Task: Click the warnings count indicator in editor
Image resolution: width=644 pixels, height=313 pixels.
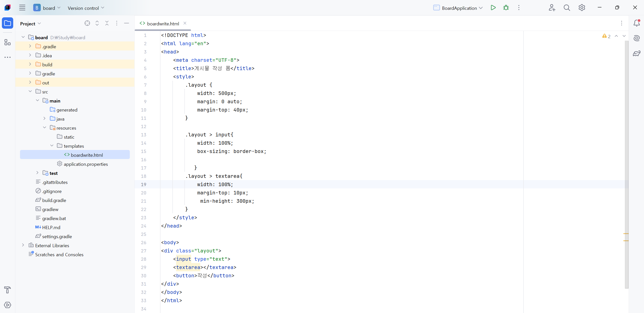Action: point(606,36)
